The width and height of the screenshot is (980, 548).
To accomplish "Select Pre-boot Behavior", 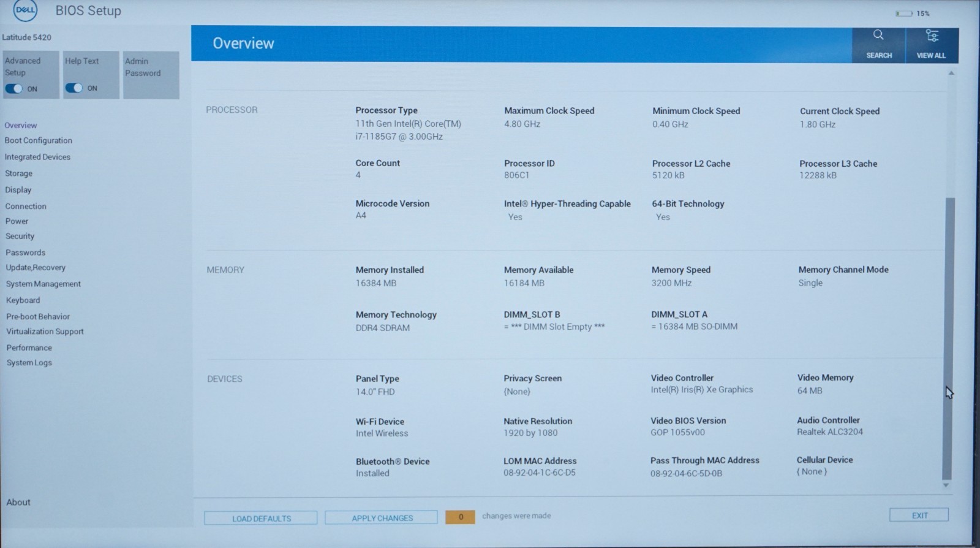I will pyautogui.click(x=38, y=317).
